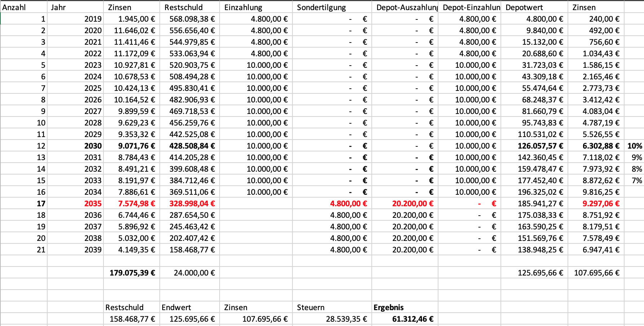Click the 9% cell
The image size is (644, 326).
tap(634, 157)
